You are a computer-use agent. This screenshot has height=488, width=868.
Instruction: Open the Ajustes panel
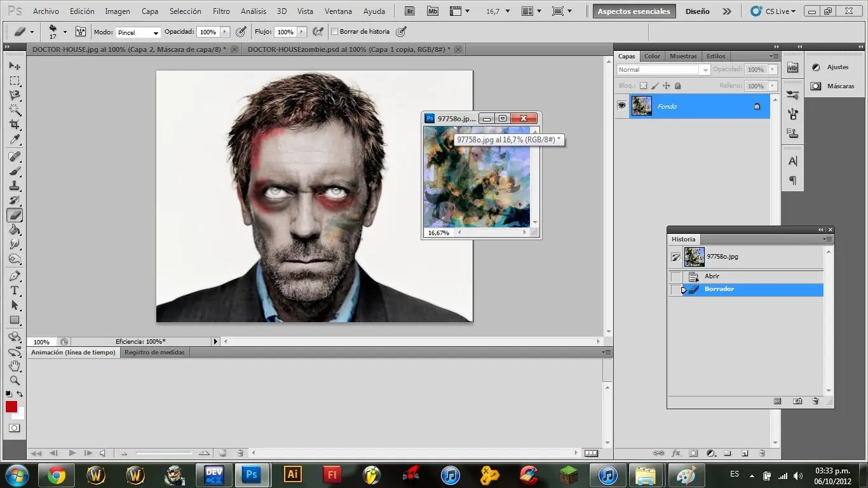coord(837,67)
